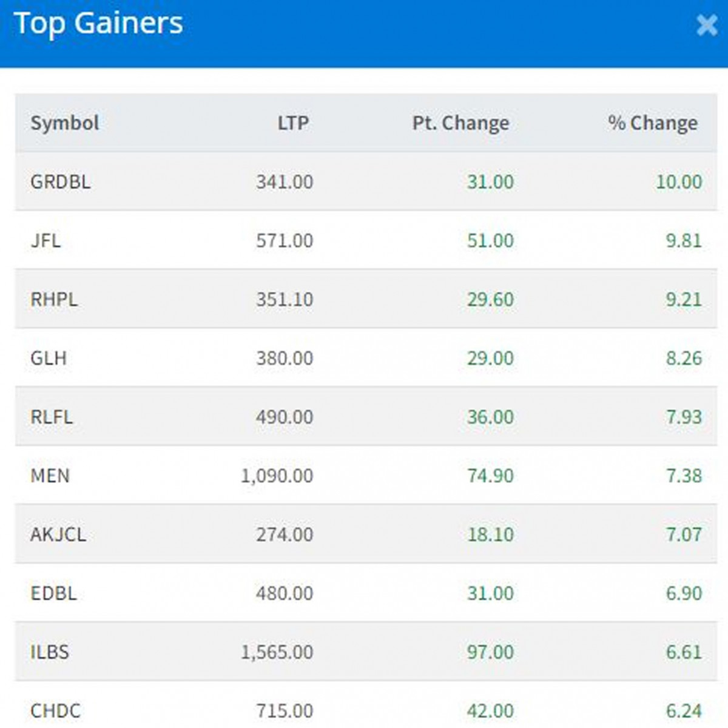Click the GLH symbol
The width and height of the screenshot is (728, 728).
tap(49, 358)
